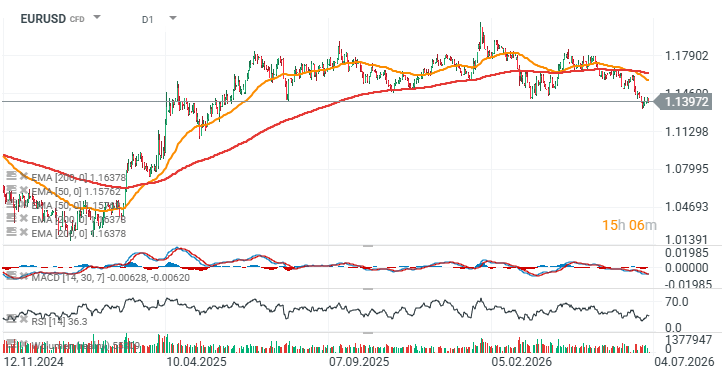
Task: Grab the divider handle above the MACD pane
Action: [368, 246]
